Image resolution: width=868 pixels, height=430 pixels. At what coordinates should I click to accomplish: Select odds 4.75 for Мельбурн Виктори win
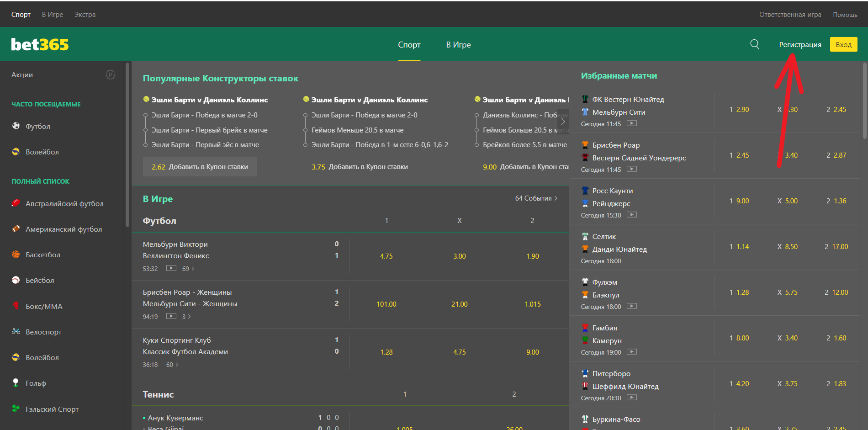coord(386,256)
